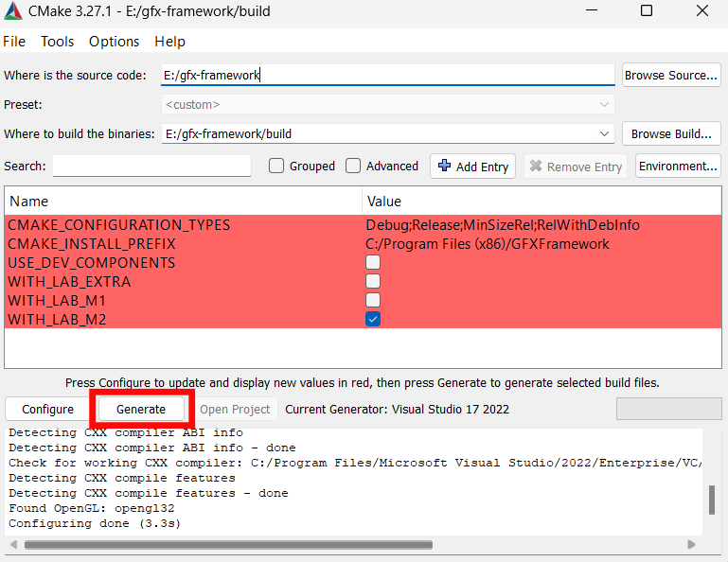The height and width of the screenshot is (562, 728).
Task: Select WITH_LAB_M1 entry name
Action: 57,301
